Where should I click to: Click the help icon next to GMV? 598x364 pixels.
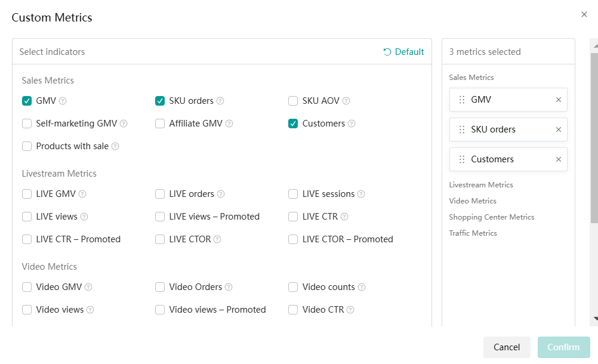[x=63, y=101]
